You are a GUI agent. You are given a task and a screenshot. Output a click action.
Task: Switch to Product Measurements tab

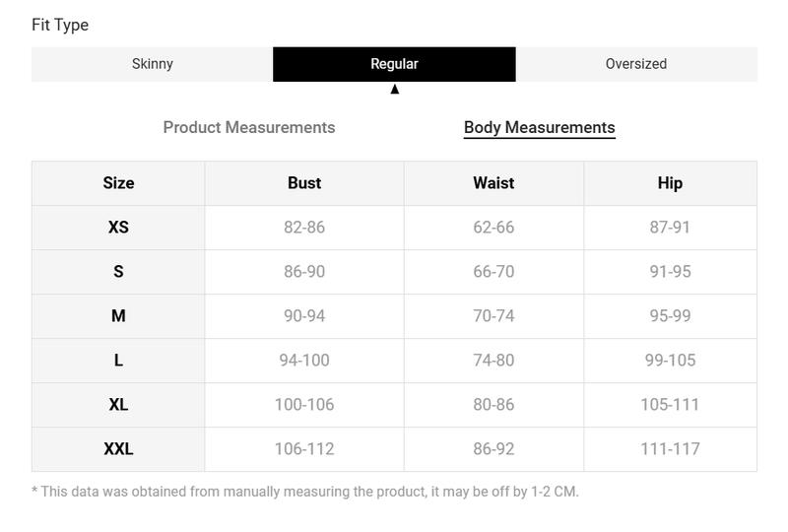pyautogui.click(x=249, y=127)
